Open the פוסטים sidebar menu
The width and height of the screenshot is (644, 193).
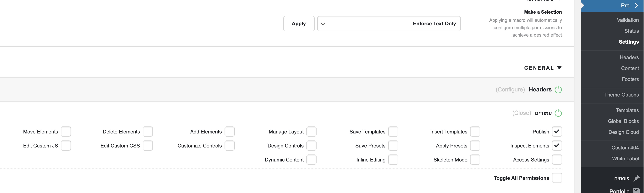click(622, 178)
